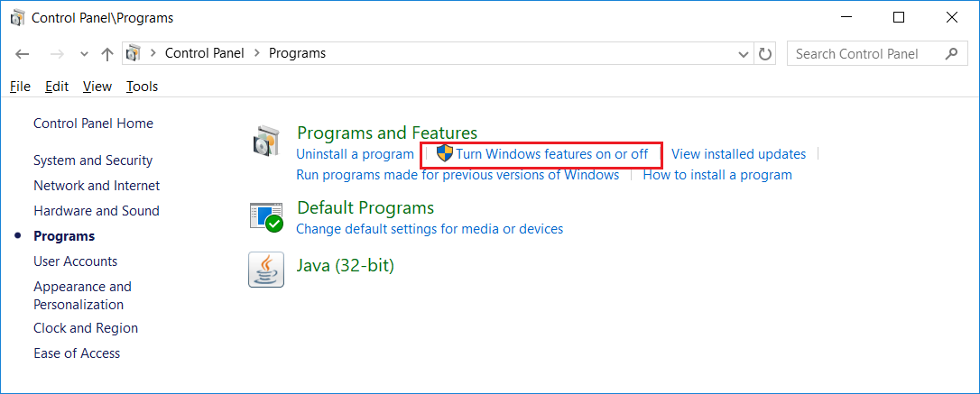Open Clock and Region category
Screen dimensions: 980x394
86,328
